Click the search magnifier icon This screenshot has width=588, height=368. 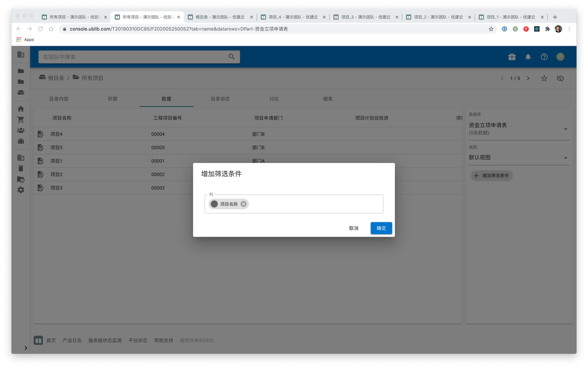point(231,57)
